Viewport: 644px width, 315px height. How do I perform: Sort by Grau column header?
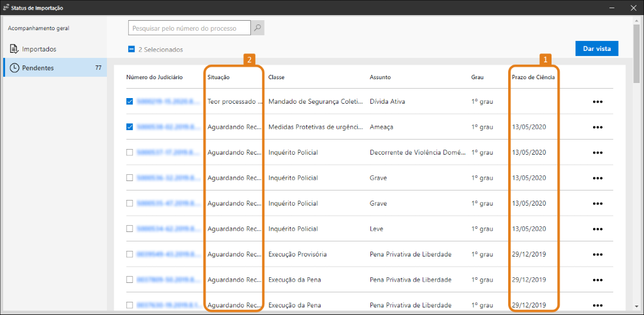478,77
